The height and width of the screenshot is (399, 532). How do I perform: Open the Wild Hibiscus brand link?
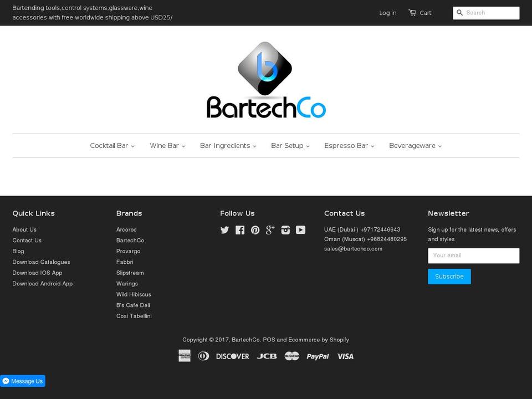[134, 295]
